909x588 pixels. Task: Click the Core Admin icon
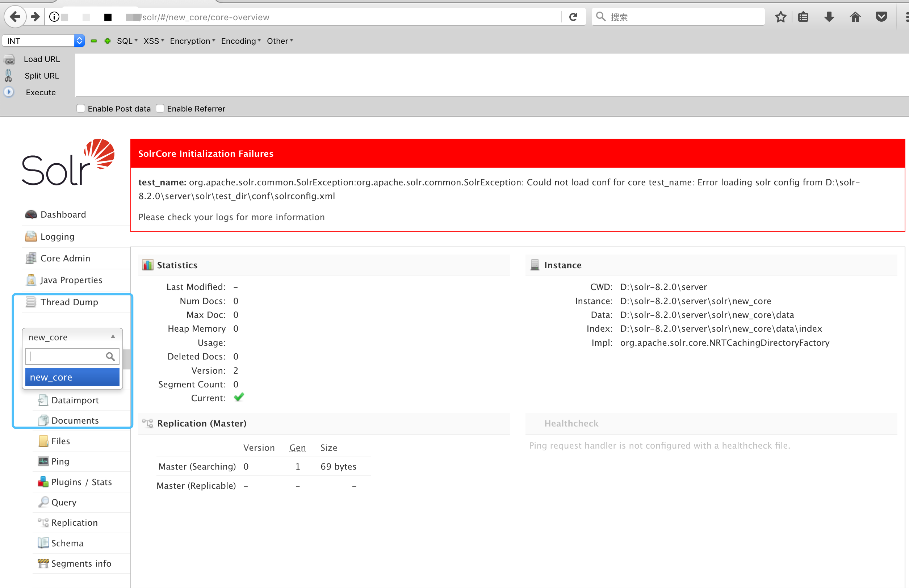click(x=31, y=258)
